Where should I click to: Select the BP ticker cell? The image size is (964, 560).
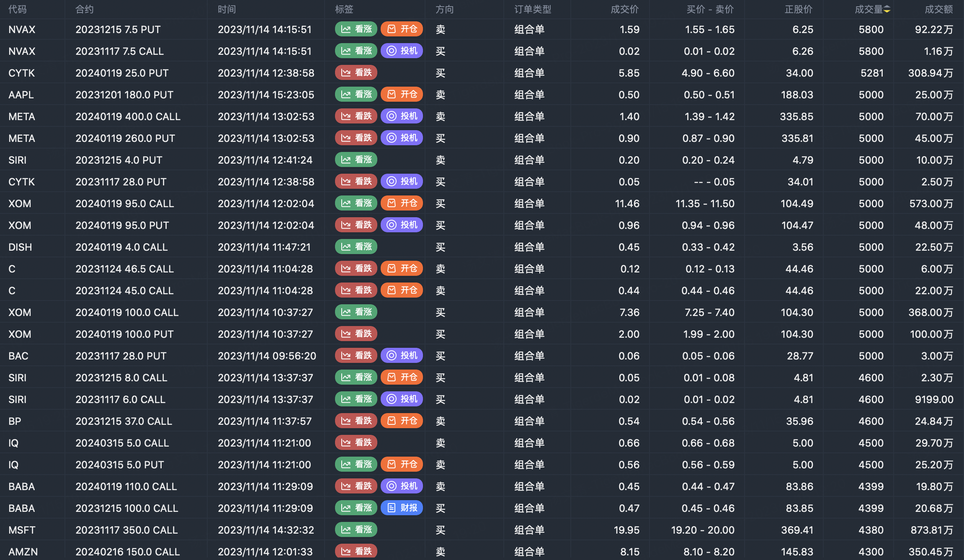click(x=15, y=421)
